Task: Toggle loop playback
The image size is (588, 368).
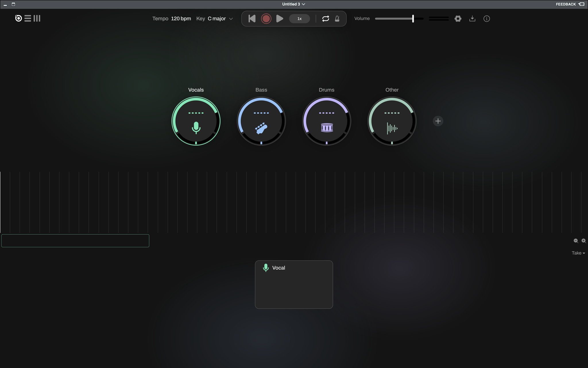Action: coord(326,19)
